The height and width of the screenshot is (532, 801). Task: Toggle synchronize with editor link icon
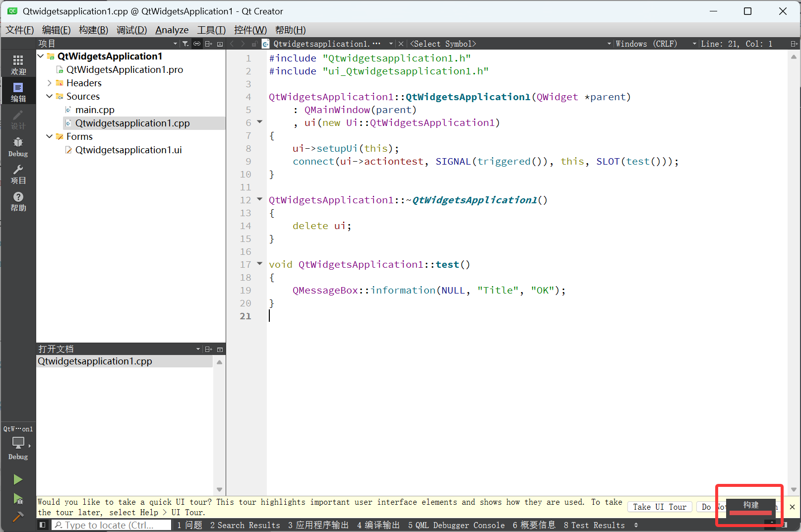coord(197,44)
